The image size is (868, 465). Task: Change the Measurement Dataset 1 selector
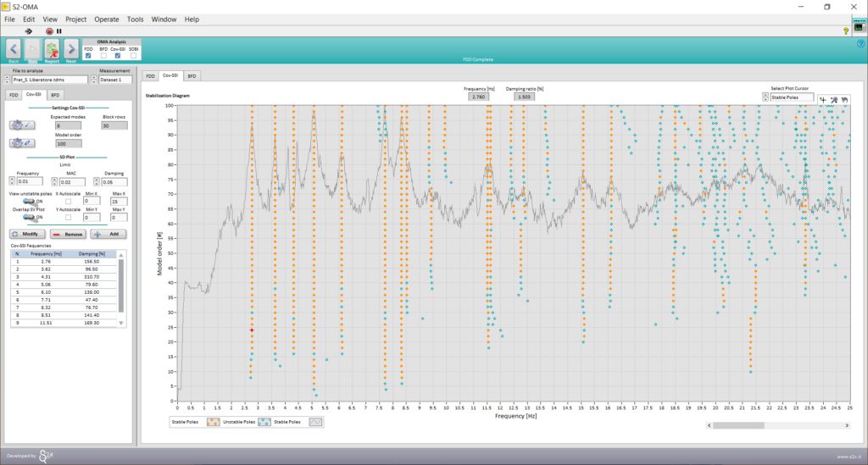tap(116, 80)
